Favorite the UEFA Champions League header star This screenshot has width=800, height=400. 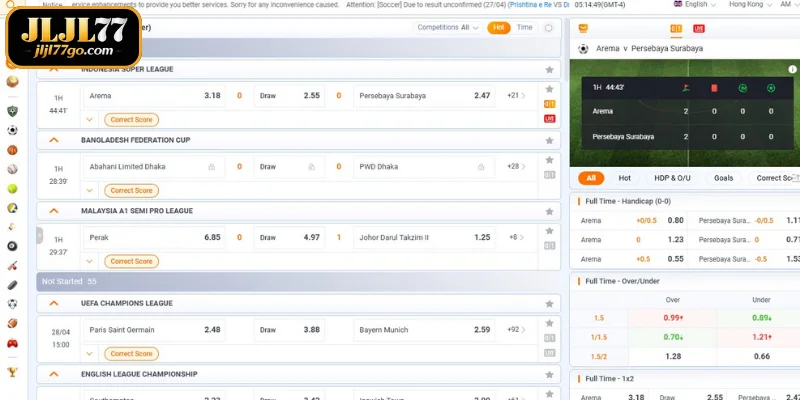pyautogui.click(x=549, y=304)
